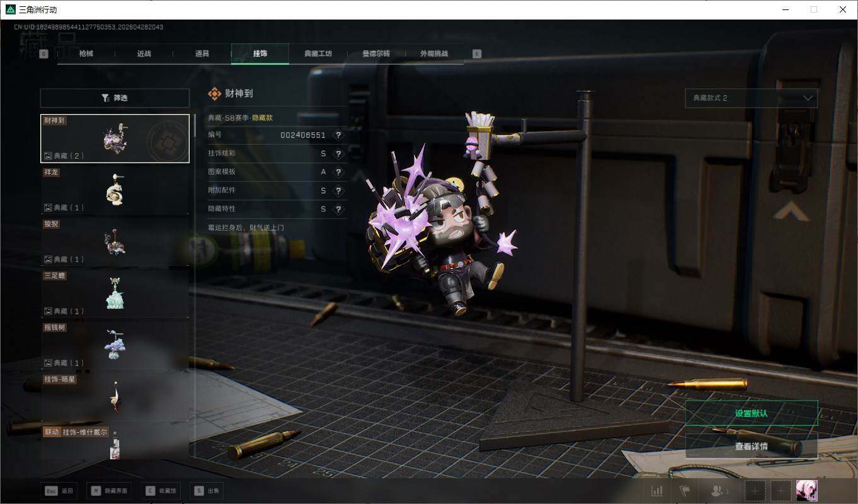Click the charm list vertical scrollbar
Image resolution: width=858 pixels, height=504 pixels.
[x=195, y=126]
